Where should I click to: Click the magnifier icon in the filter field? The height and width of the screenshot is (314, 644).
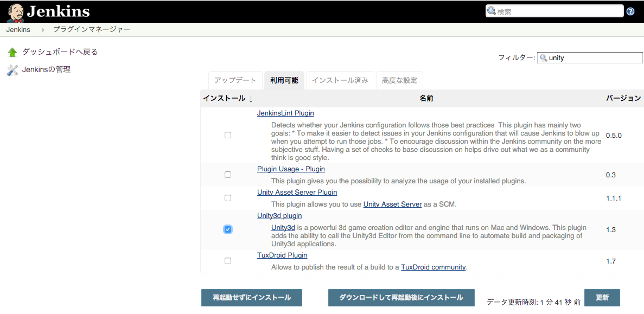coord(543,58)
